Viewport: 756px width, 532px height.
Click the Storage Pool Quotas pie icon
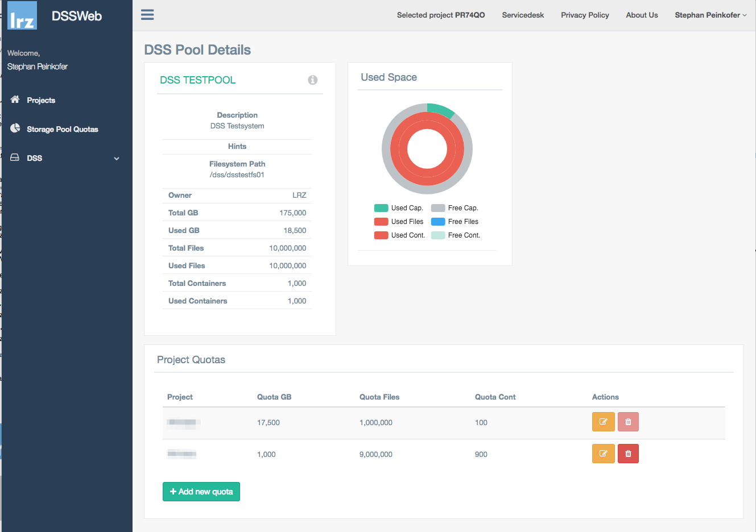click(x=15, y=128)
